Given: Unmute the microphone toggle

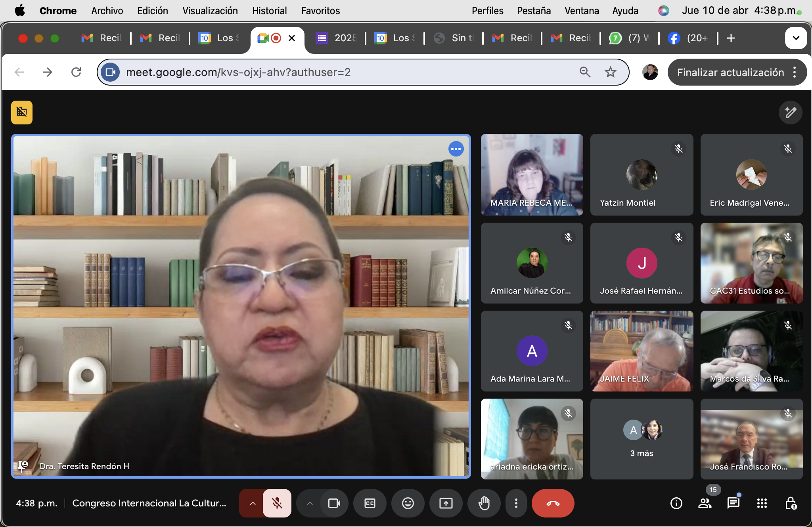Looking at the screenshot, I should click(277, 503).
